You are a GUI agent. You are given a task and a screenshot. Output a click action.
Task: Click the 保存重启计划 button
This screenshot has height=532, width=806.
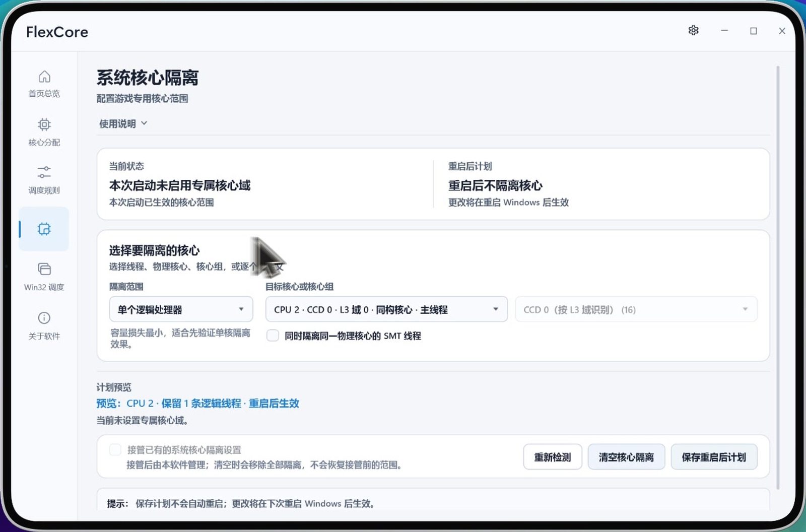[714, 457]
